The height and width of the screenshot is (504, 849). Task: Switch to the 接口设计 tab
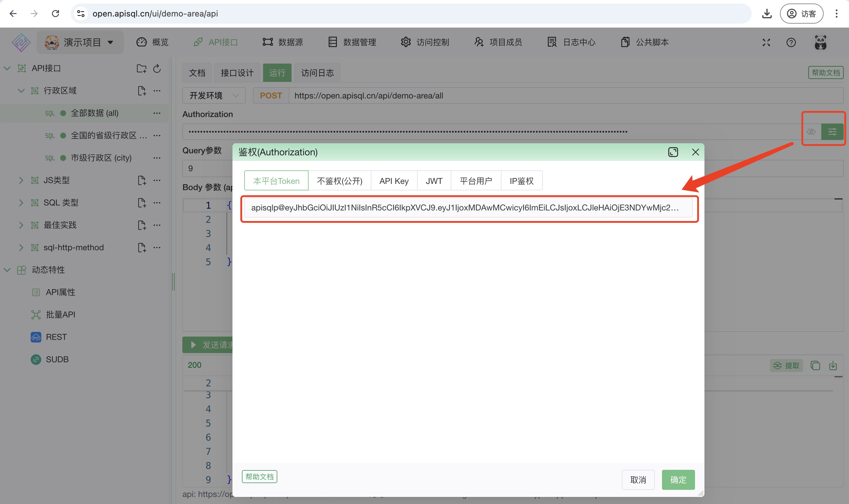tap(237, 73)
